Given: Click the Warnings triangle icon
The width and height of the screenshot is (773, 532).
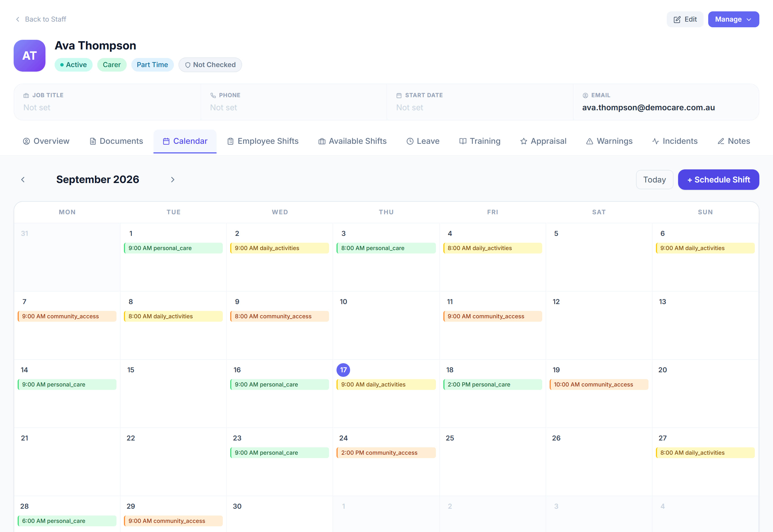Looking at the screenshot, I should click(x=589, y=141).
